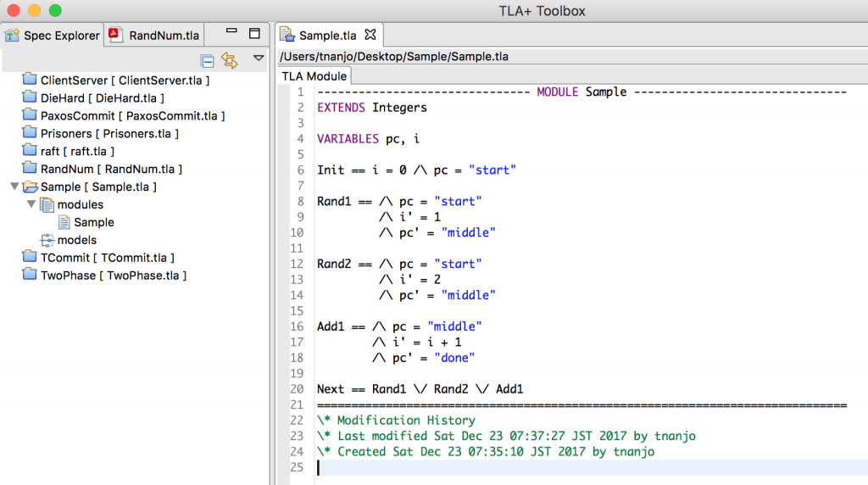Screen dimensions: 868x485
Task: Maximize the Spec Explorer panel
Action: 254,34
